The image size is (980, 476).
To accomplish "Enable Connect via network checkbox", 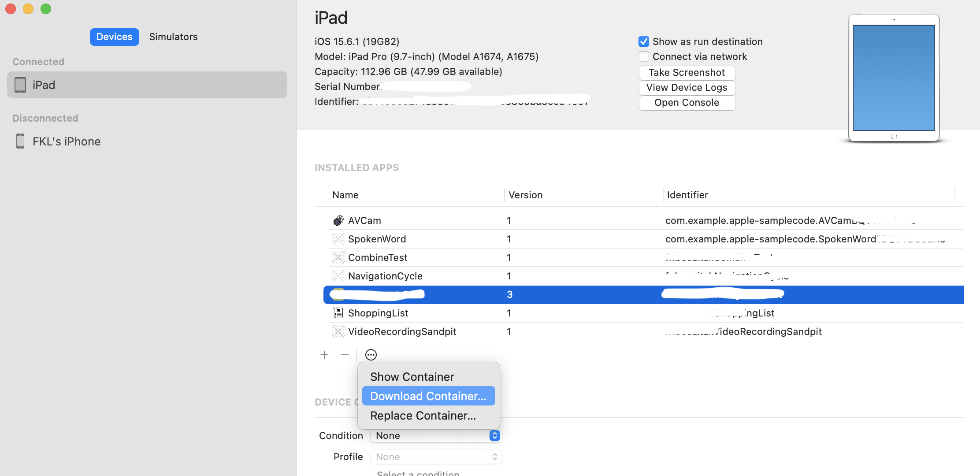I will point(644,56).
